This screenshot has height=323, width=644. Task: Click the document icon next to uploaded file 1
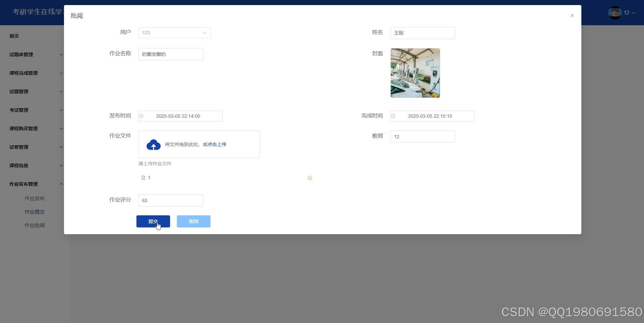143,178
